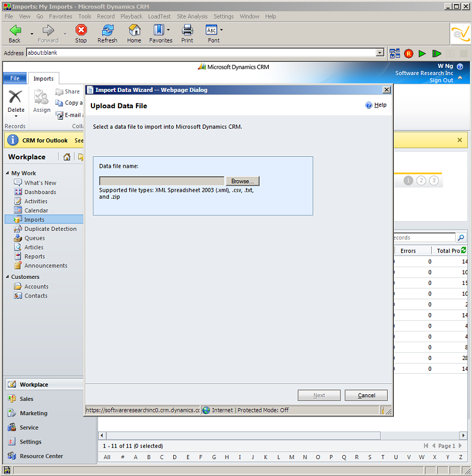Expand the Delete button dropdown arrow
This screenshot has width=472, height=476.
(16, 116)
